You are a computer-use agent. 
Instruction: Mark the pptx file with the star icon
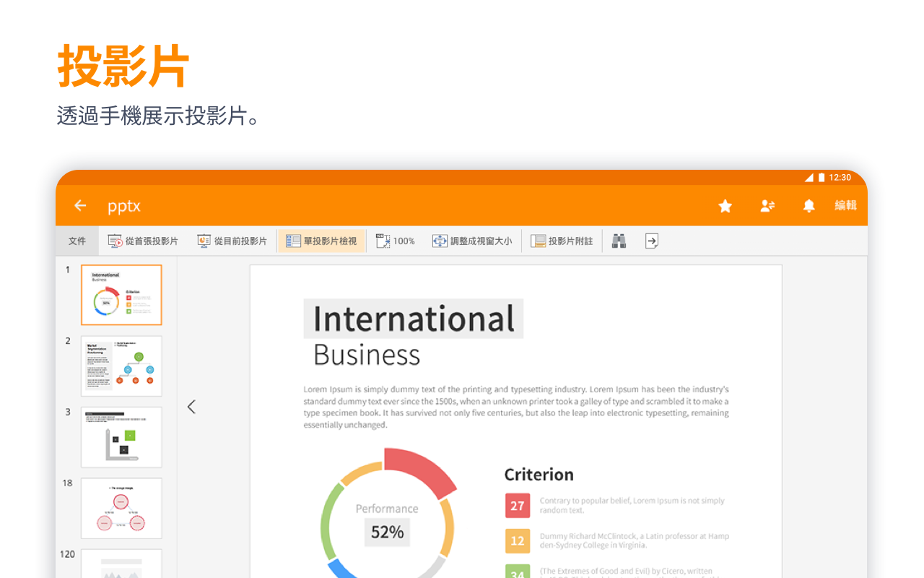coord(725,206)
